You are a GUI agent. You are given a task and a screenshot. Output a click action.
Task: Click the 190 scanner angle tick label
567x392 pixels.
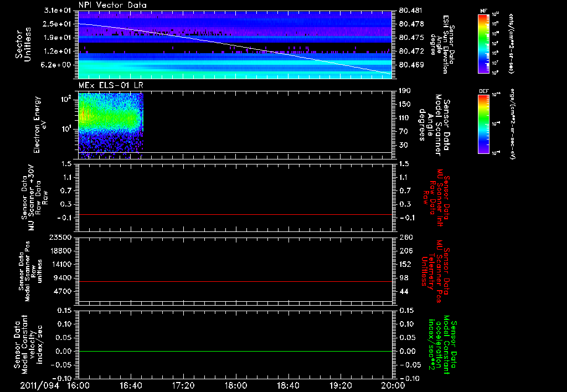(x=405, y=91)
